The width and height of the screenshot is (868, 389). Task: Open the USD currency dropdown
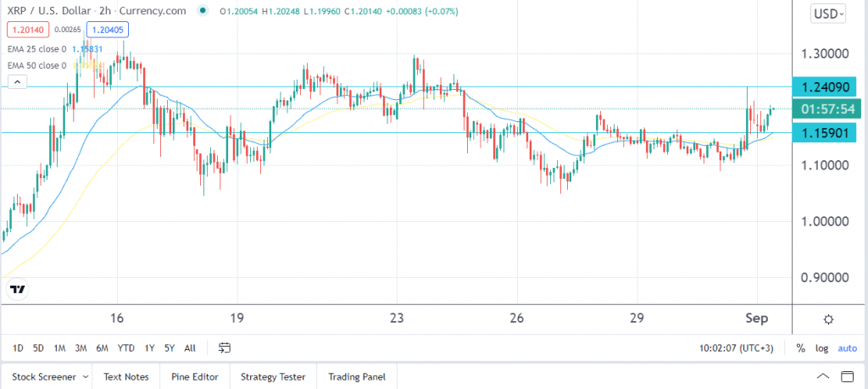(x=828, y=14)
